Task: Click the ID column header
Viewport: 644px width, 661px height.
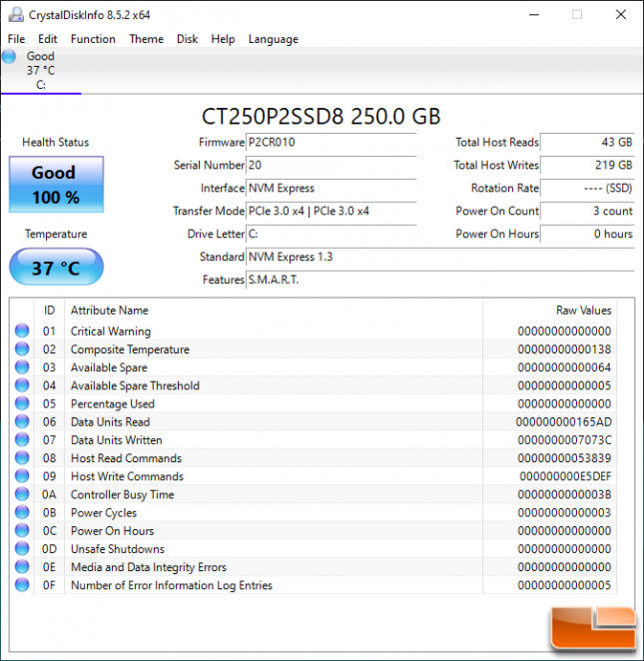Action: (49, 311)
